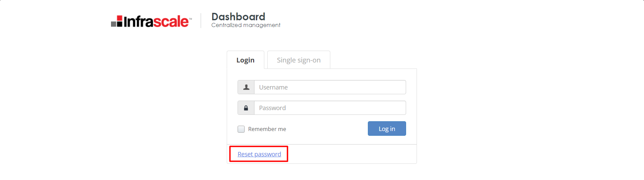Screen dimensions: 644x180
Task: Click the padlock icon beside Password
Action: (246, 108)
